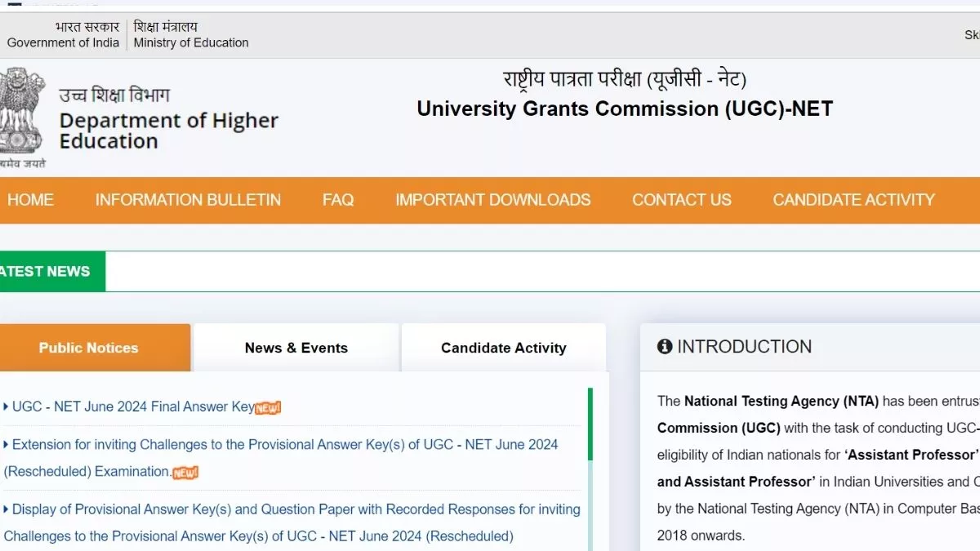
Task: Click the info icon beside INTRODUCTION
Action: (x=665, y=347)
